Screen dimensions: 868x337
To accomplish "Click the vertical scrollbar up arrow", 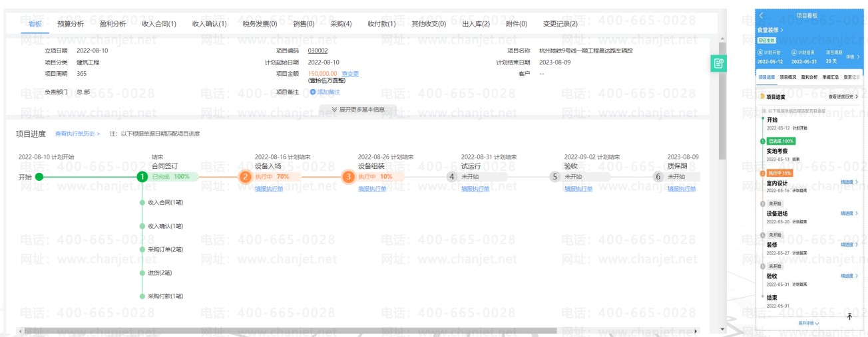I will (x=722, y=40).
